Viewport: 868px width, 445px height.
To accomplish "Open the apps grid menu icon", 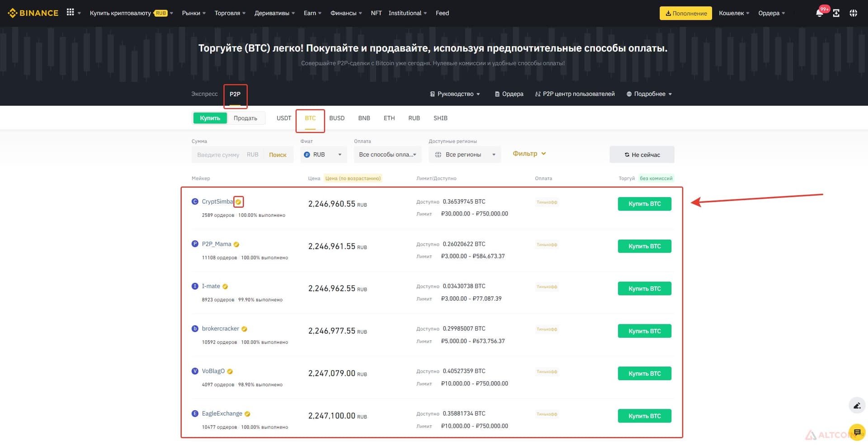I will pyautogui.click(x=70, y=12).
